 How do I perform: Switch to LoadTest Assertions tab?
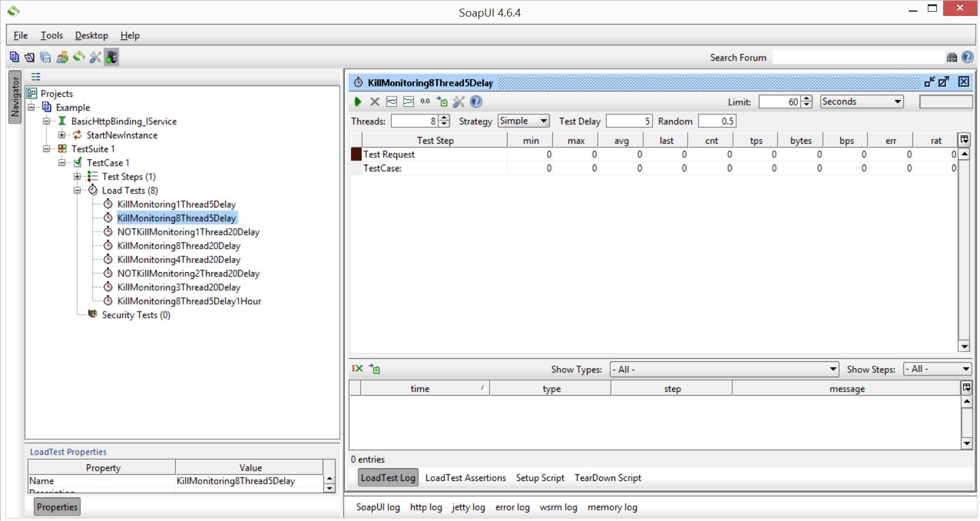[466, 478]
